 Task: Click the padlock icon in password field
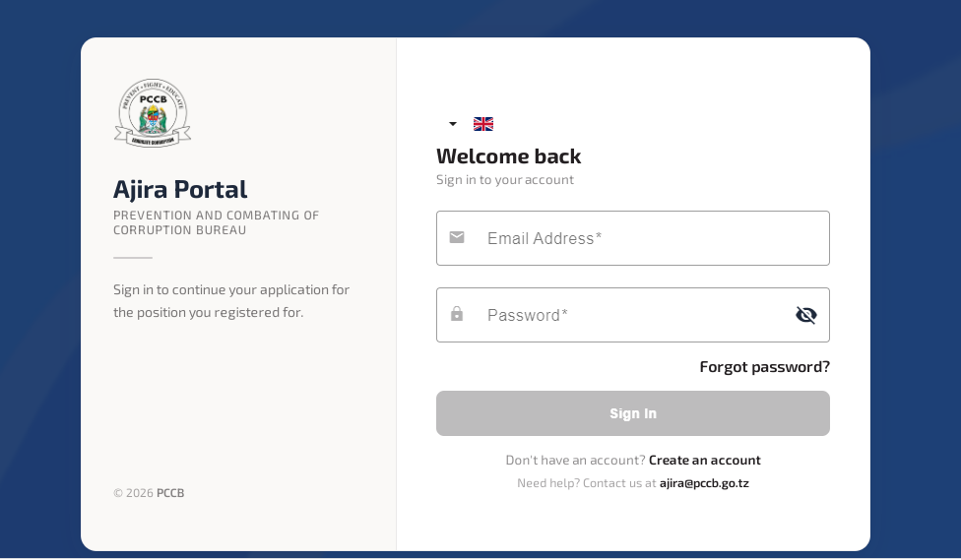point(457,314)
